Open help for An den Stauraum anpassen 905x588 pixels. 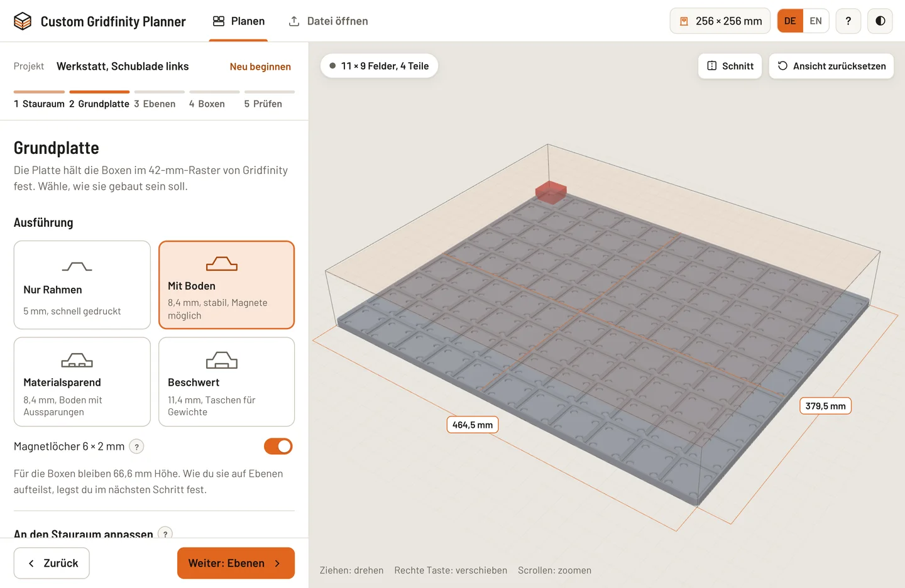165,534
